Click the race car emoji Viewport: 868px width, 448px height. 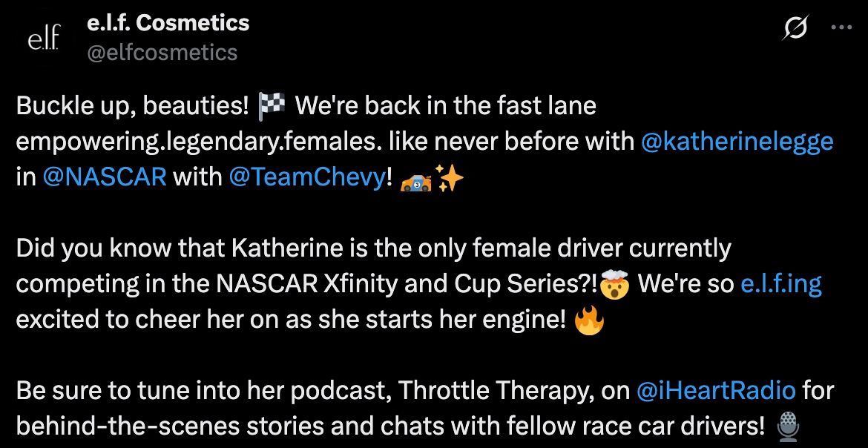point(416,178)
